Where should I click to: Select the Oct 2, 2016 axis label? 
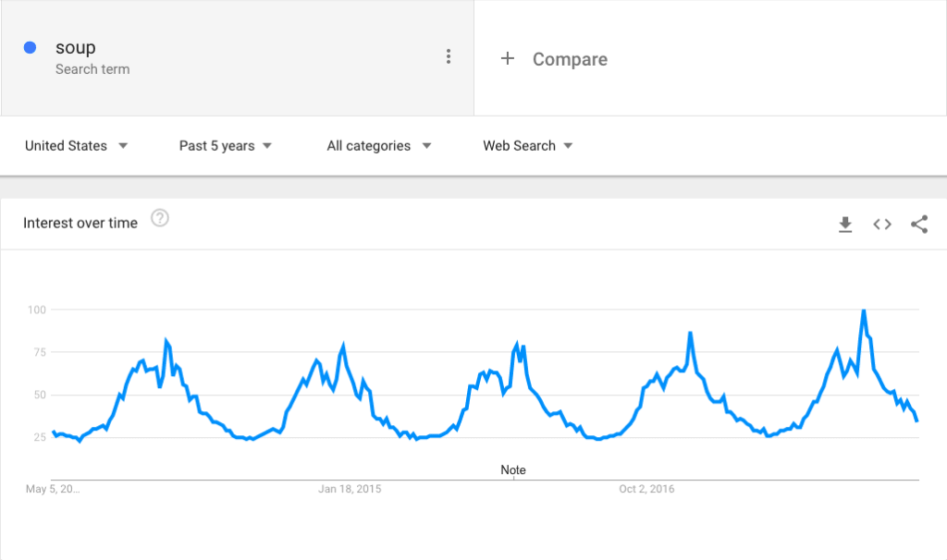point(646,489)
